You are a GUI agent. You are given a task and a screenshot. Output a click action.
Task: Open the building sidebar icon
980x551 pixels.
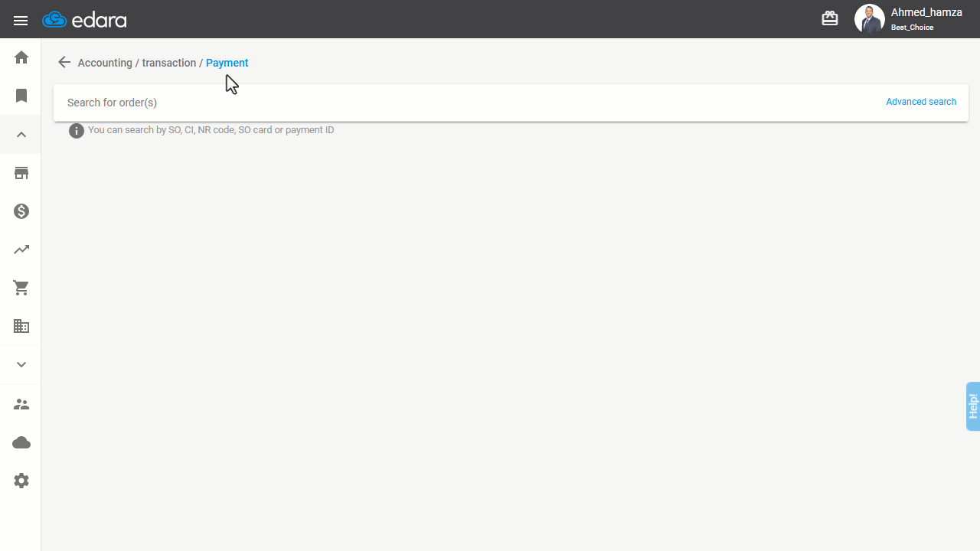[21, 326]
